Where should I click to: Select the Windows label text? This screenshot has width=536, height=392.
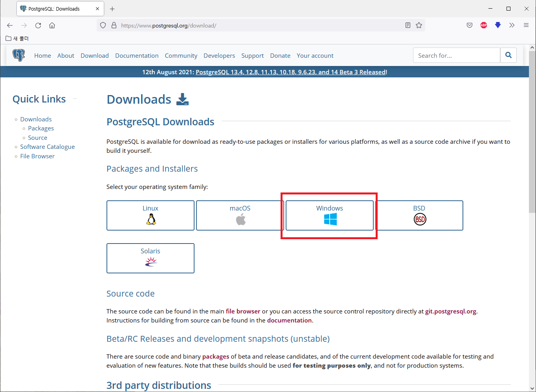coord(330,208)
